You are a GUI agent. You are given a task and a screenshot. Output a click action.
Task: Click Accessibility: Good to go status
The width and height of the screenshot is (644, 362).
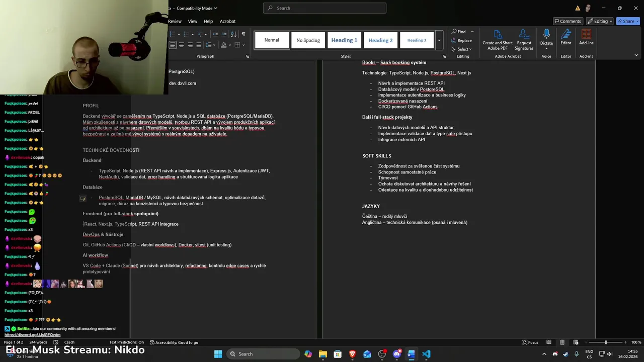point(174,342)
